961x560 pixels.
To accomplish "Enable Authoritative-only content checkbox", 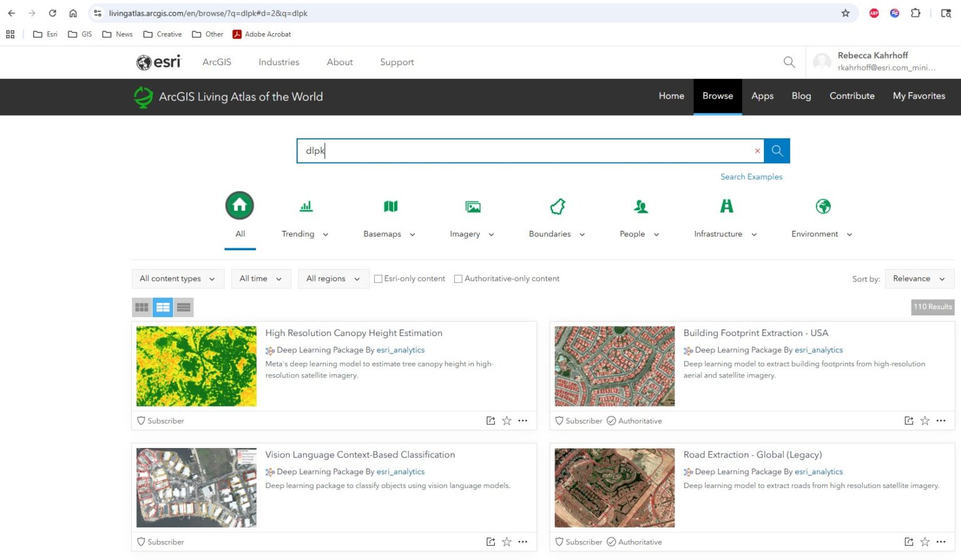I will [458, 279].
